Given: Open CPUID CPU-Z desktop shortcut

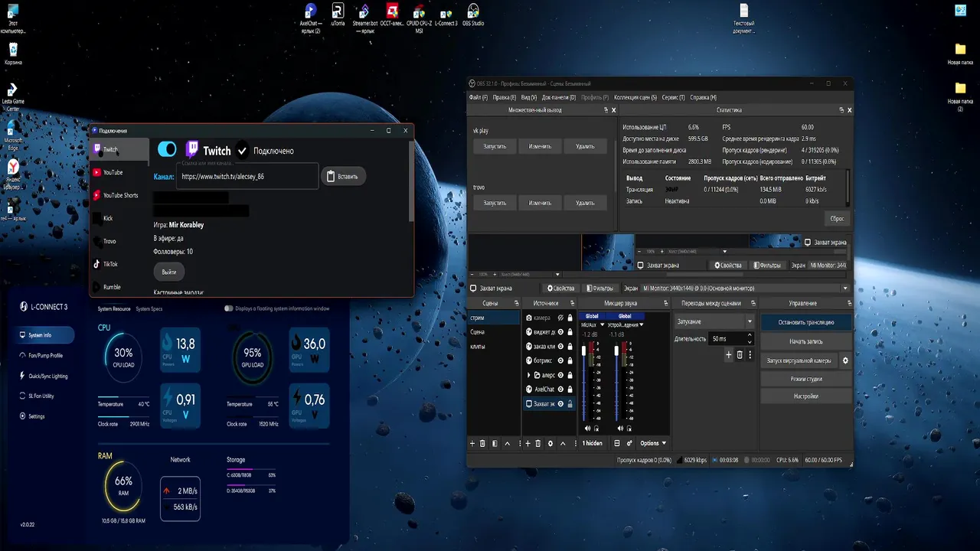Looking at the screenshot, I should coord(419,18).
